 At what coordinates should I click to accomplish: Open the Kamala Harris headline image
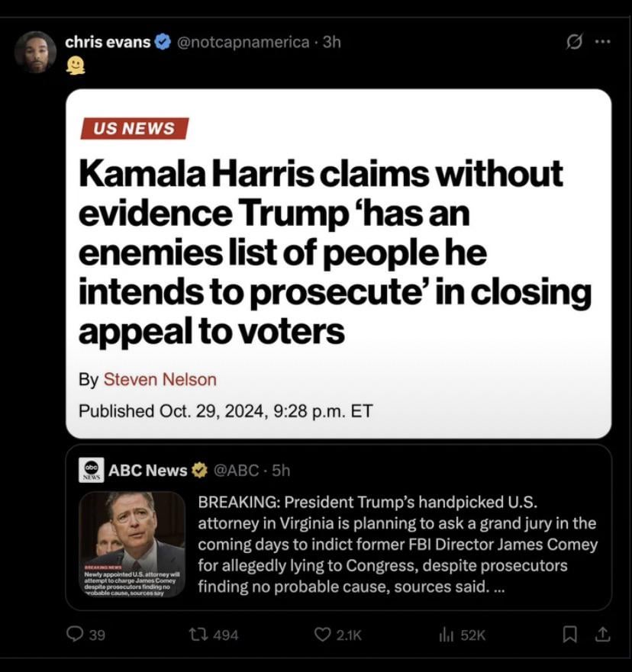[x=338, y=264]
